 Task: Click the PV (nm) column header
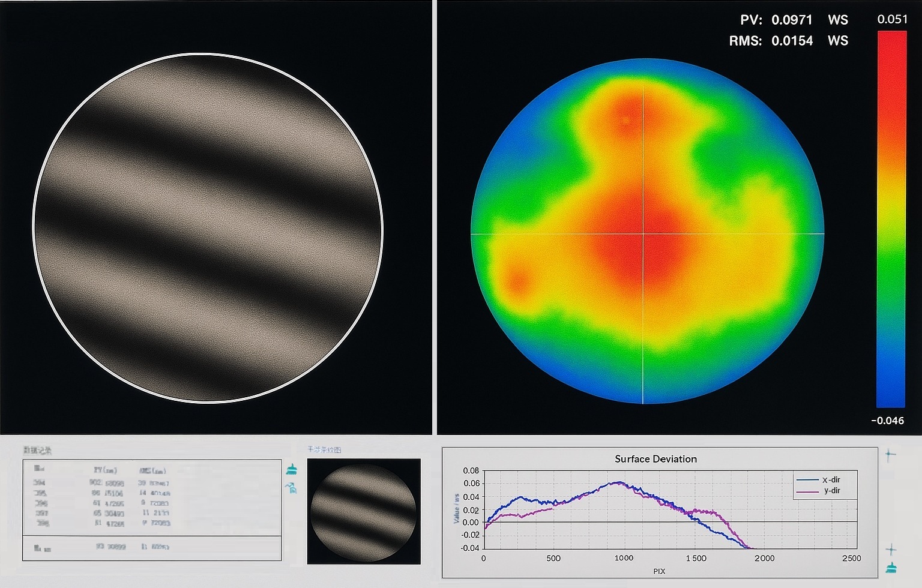[105, 470]
